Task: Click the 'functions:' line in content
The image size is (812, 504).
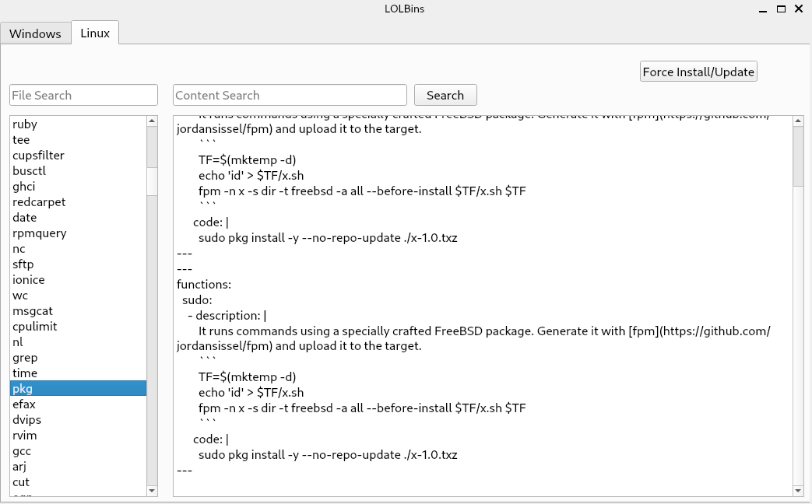Action: coord(204,285)
